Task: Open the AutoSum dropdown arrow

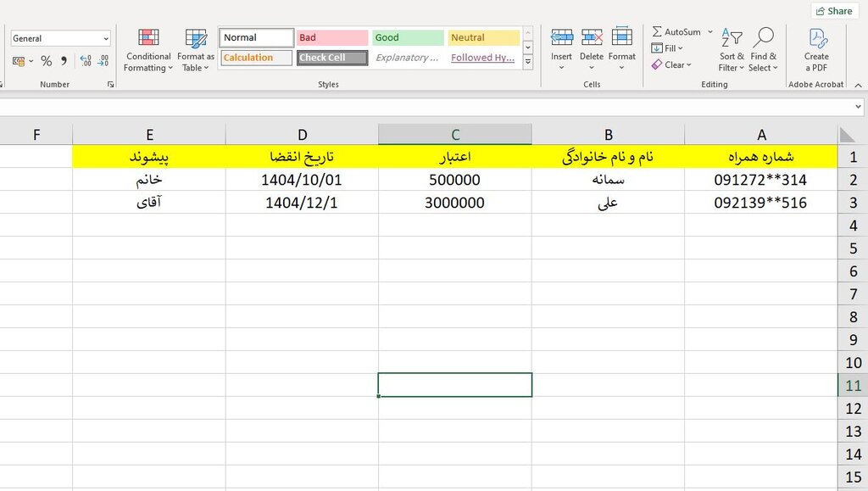Action: point(710,32)
